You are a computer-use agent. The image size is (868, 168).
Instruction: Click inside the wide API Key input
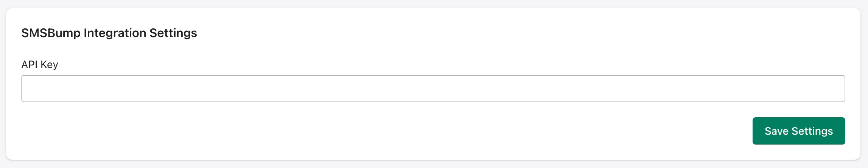click(433, 89)
